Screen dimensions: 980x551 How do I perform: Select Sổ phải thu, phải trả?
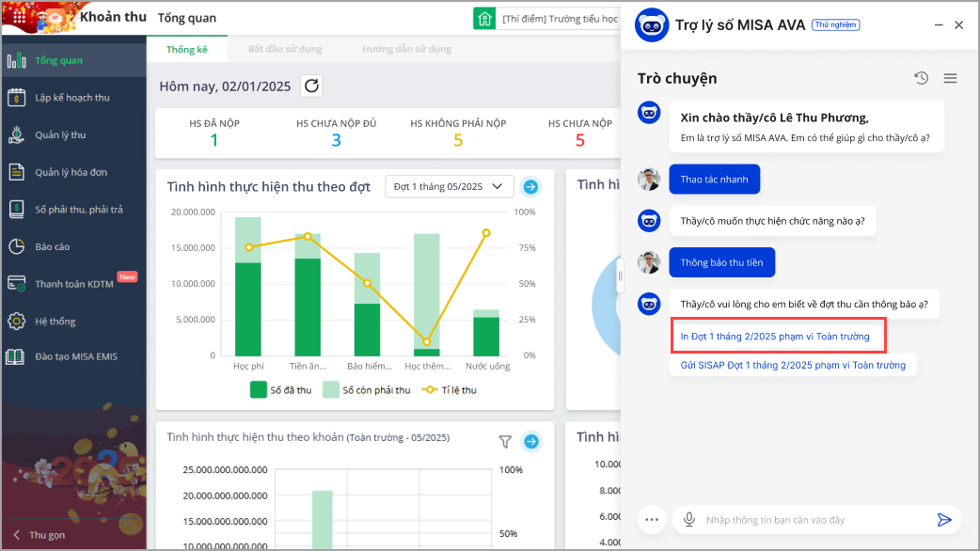[73, 210]
